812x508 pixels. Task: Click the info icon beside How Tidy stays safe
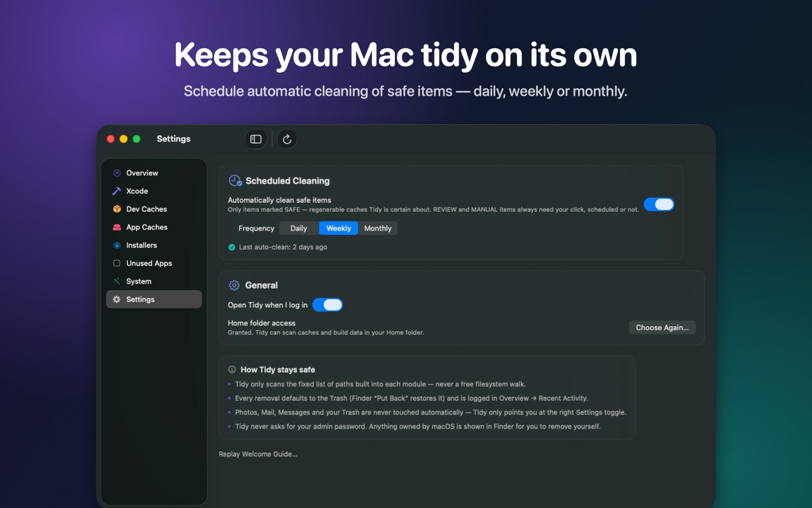232,370
